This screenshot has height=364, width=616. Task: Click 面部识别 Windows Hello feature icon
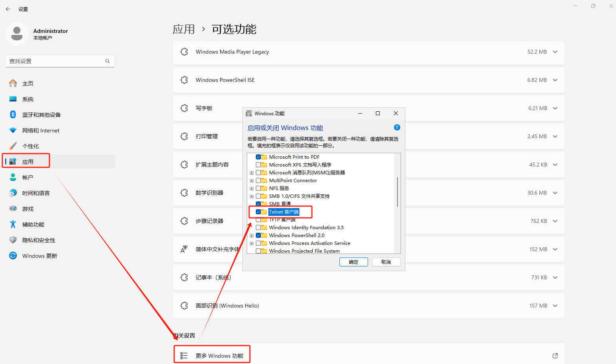point(184,306)
